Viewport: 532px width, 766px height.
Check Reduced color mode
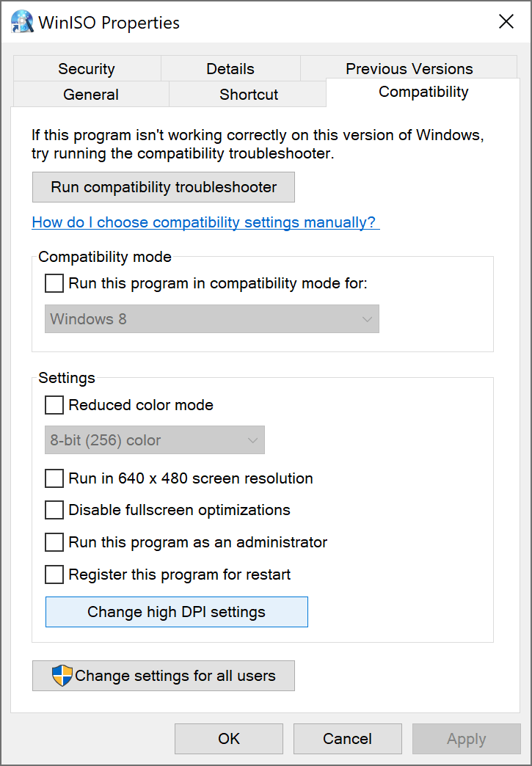click(x=54, y=405)
